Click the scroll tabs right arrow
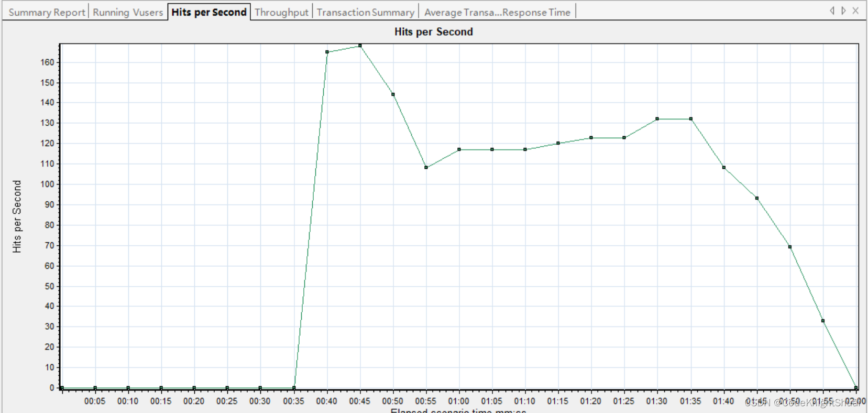This screenshot has width=868, height=413. [x=843, y=10]
